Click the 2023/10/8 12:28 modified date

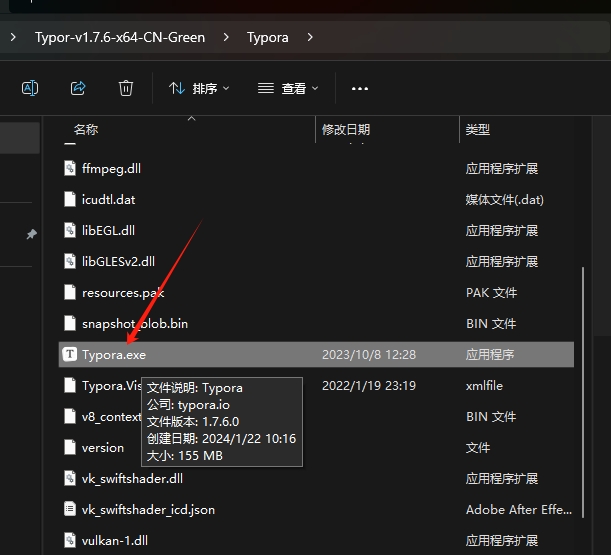(369, 355)
